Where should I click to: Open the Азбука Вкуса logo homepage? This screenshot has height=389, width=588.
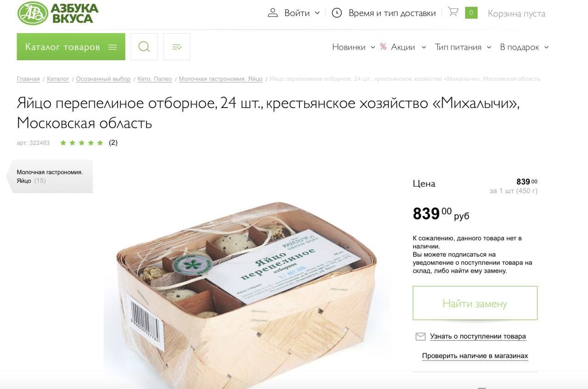click(x=58, y=13)
